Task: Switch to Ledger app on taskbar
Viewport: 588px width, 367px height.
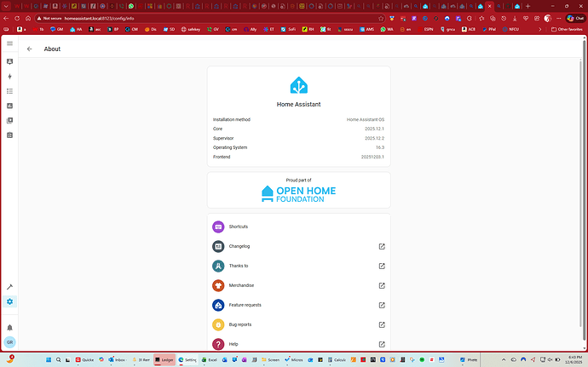Action: (164, 359)
